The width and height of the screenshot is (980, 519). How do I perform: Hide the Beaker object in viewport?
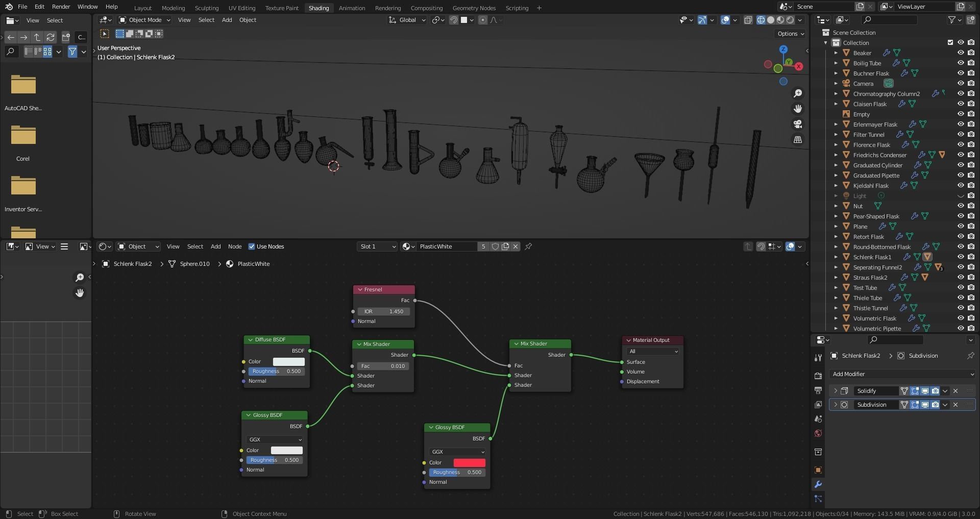961,53
